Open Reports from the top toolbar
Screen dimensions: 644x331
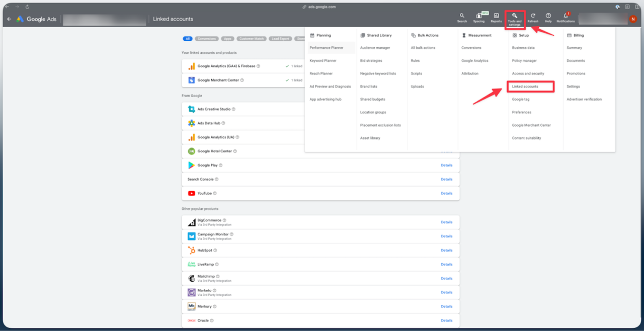click(x=496, y=17)
